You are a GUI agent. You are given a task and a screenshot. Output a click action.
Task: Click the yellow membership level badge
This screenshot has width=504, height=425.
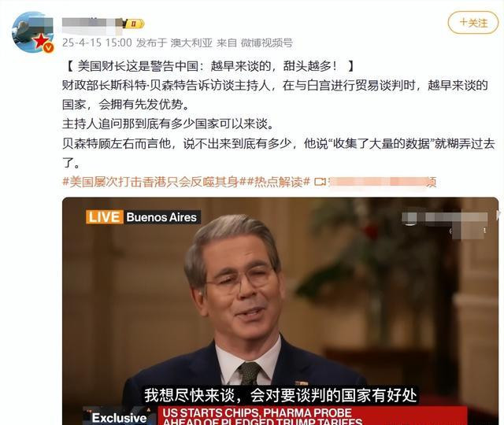pyautogui.click(x=134, y=24)
